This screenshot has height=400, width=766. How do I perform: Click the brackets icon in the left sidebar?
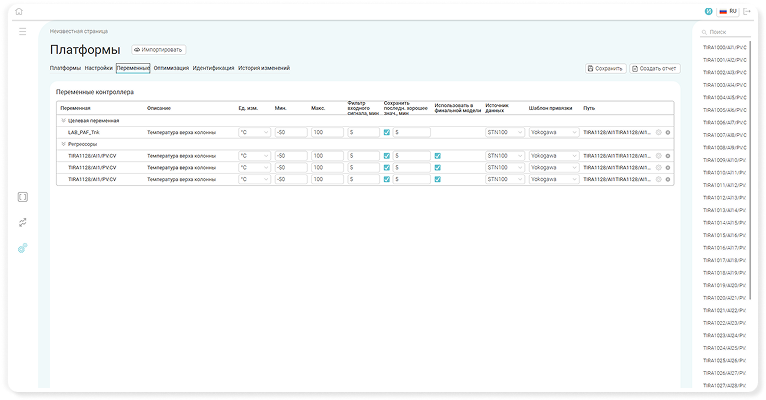[x=22, y=197]
